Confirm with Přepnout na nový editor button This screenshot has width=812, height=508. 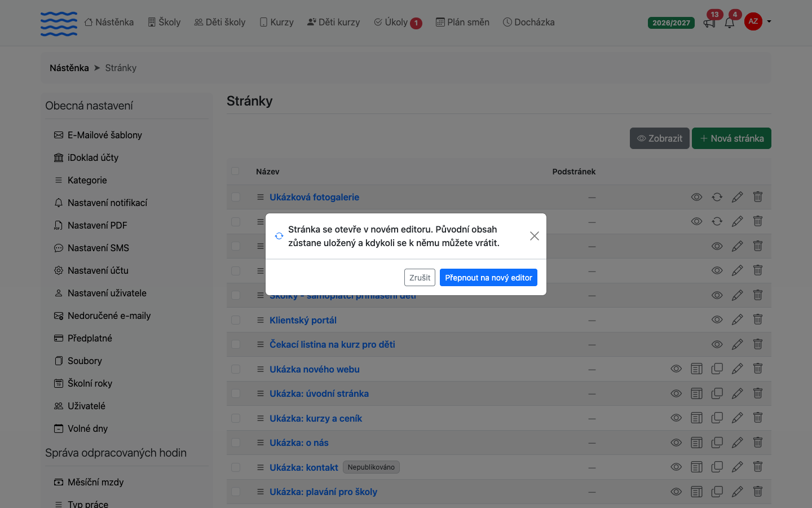coord(488,277)
